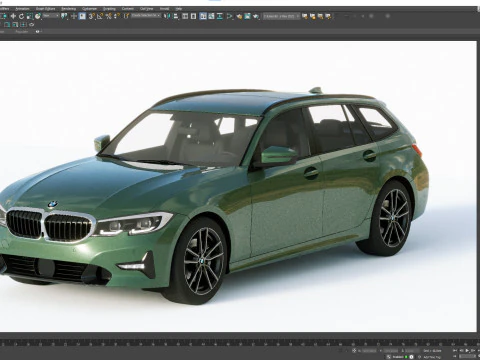Click second icon in second toolbar row

click(15, 24)
